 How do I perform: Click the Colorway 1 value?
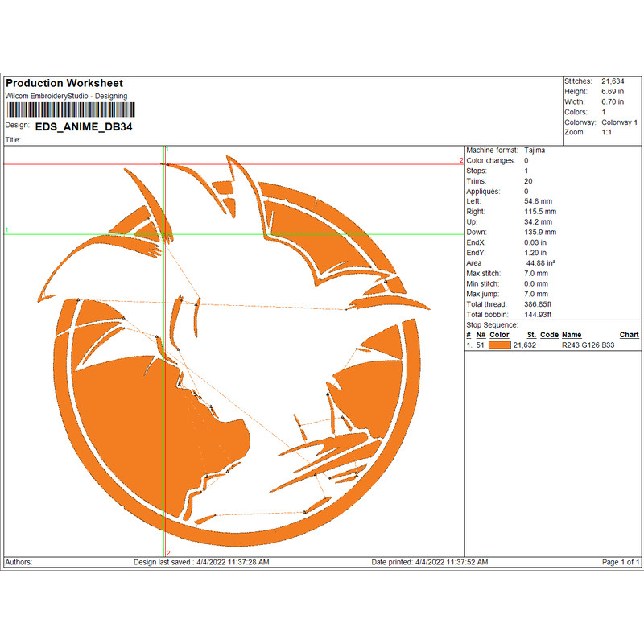[620, 122]
